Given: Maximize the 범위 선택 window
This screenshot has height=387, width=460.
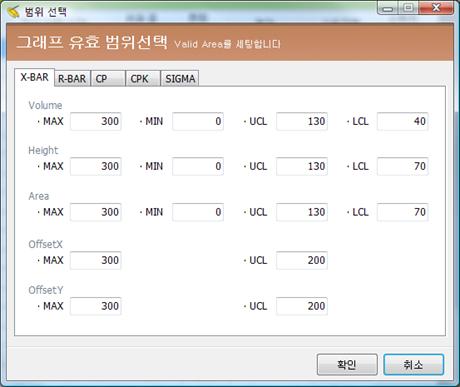Looking at the screenshot, I should click(x=408, y=8).
